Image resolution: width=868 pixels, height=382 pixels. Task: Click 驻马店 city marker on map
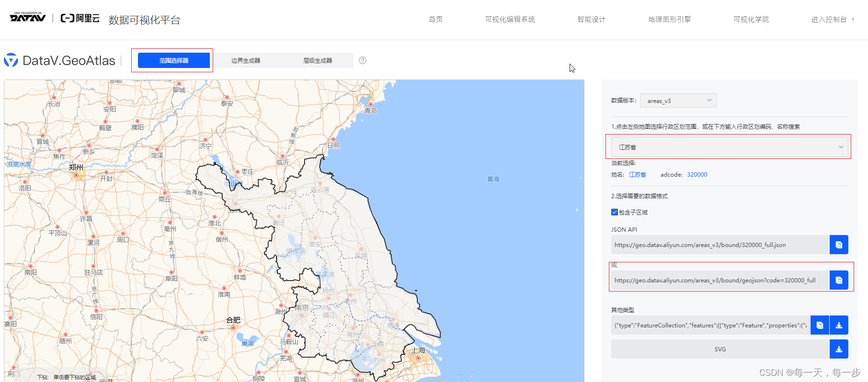point(93,266)
